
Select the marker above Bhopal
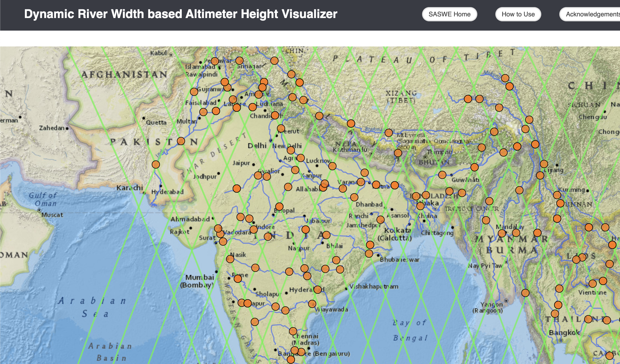279,206
